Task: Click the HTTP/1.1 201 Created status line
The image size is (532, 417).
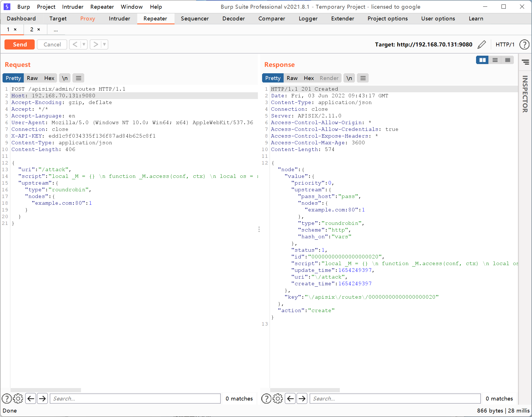Action: [x=304, y=89]
